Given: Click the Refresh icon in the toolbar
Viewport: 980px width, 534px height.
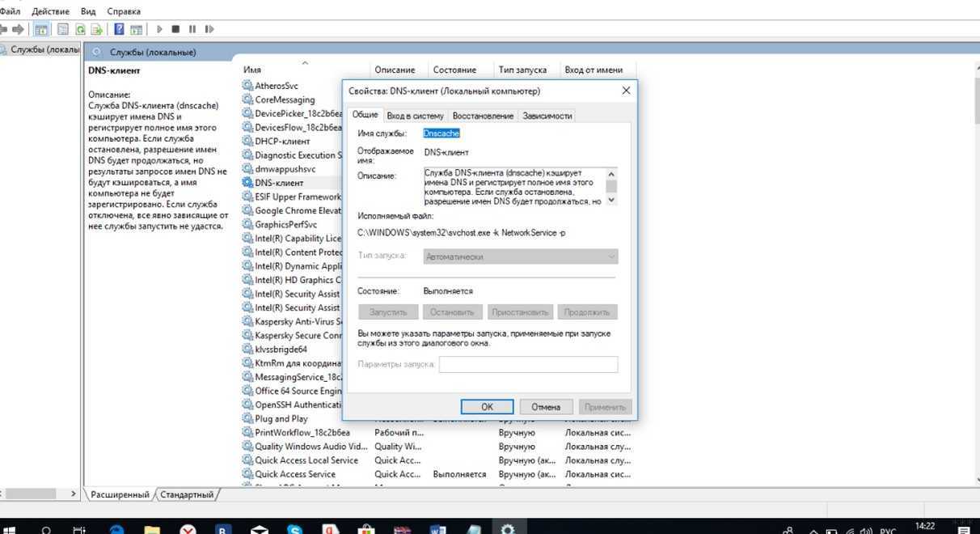Looking at the screenshot, I should pos(80,29).
